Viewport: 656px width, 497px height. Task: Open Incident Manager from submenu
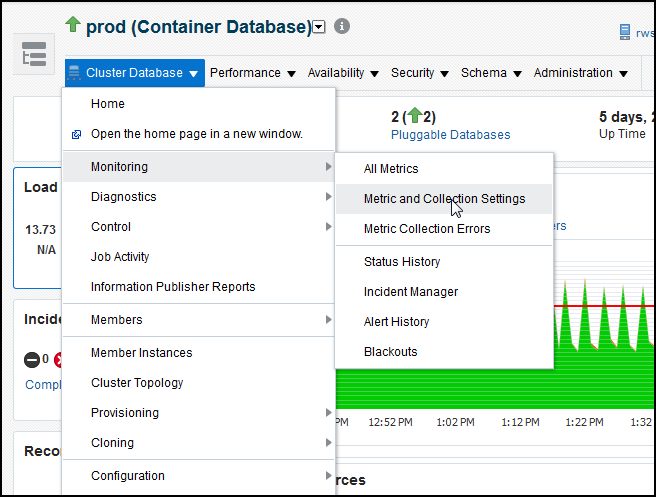coord(411,292)
